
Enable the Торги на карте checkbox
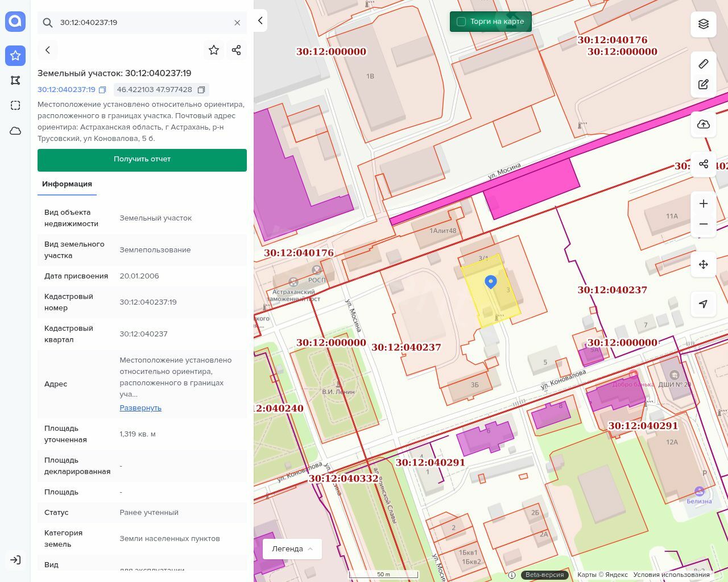click(461, 22)
